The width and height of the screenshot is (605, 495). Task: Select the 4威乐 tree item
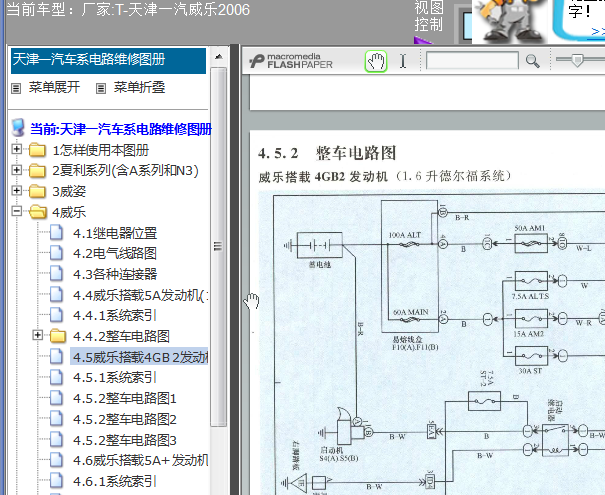(x=69, y=212)
